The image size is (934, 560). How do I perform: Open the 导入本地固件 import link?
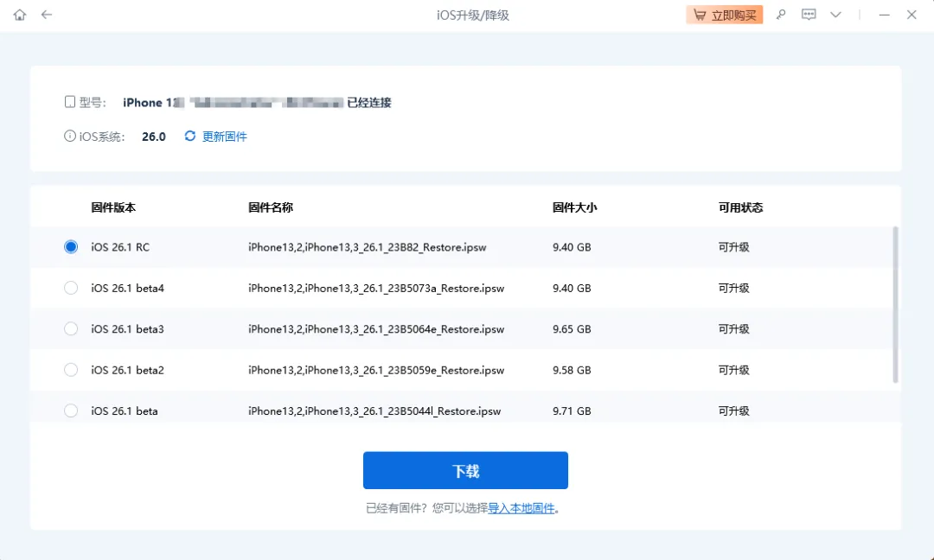[x=521, y=508]
